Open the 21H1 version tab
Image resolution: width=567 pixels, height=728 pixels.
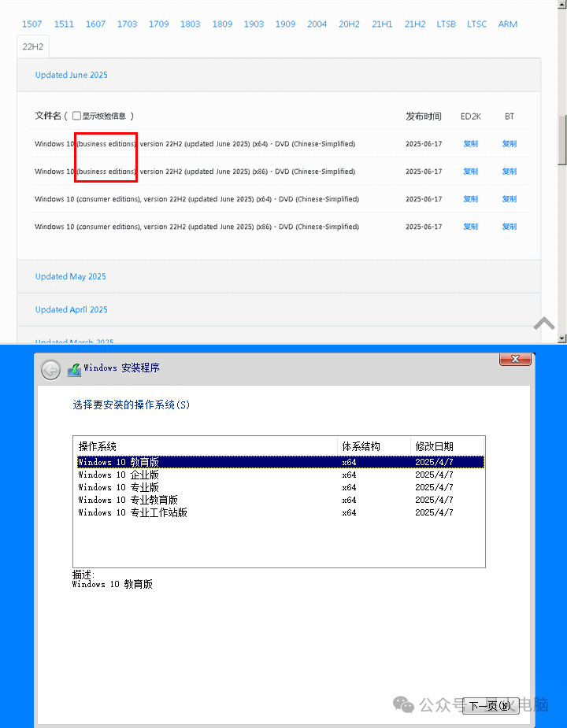(382, 24)
